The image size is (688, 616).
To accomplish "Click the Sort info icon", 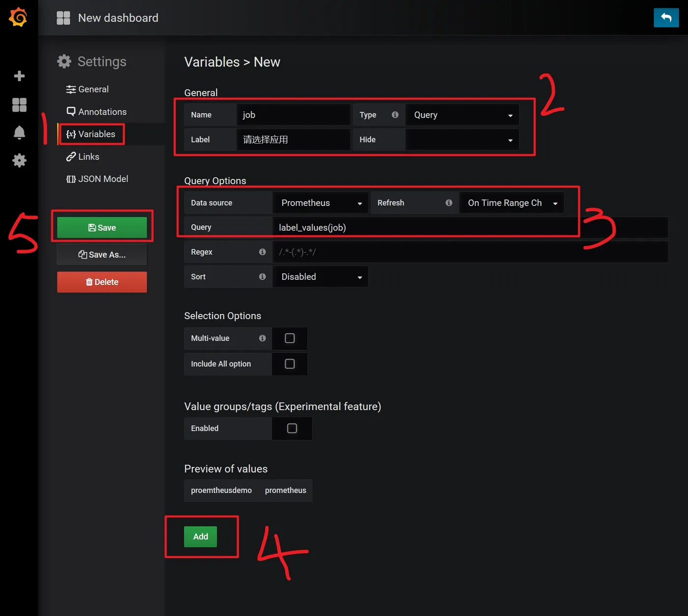I will (x=262, y=277).
